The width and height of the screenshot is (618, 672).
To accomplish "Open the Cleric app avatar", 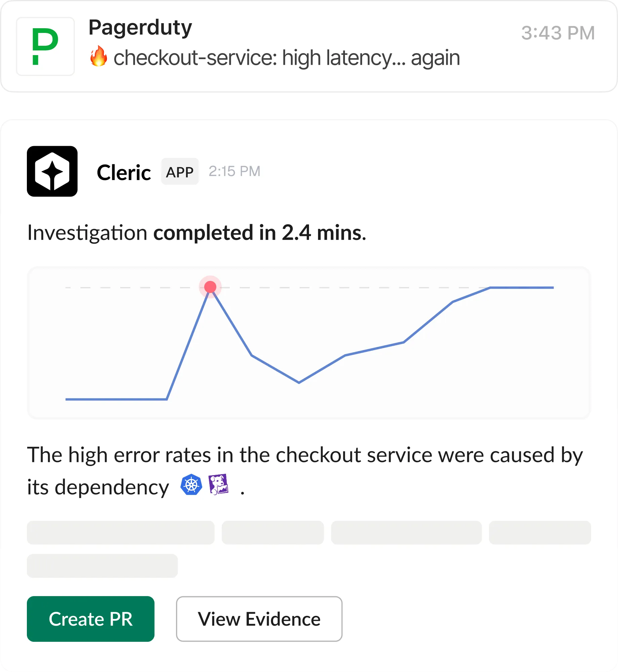I will 52,171.
